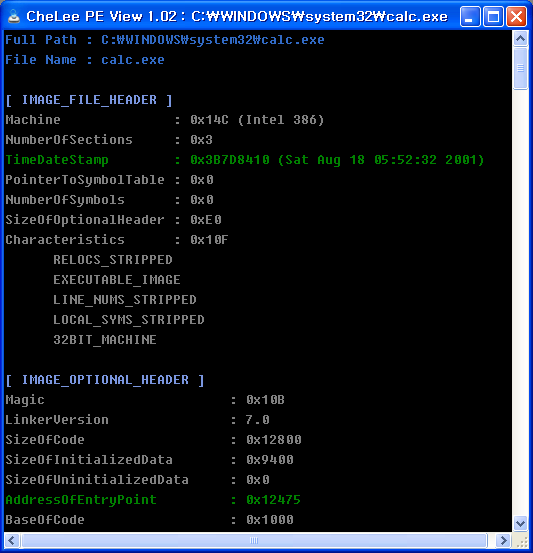Click the SizeOfUninitializedData 0x0 row
The image size is (533, 553).
[x=137, y=480]
